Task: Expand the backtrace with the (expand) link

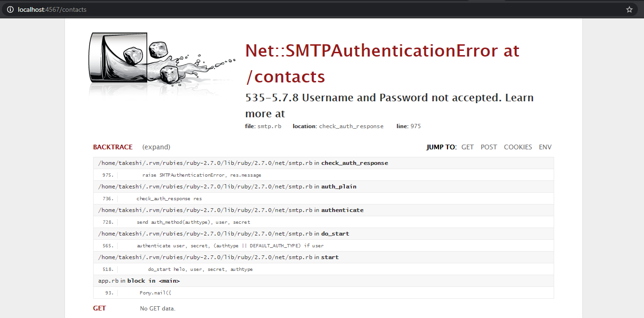Action: 156,147
